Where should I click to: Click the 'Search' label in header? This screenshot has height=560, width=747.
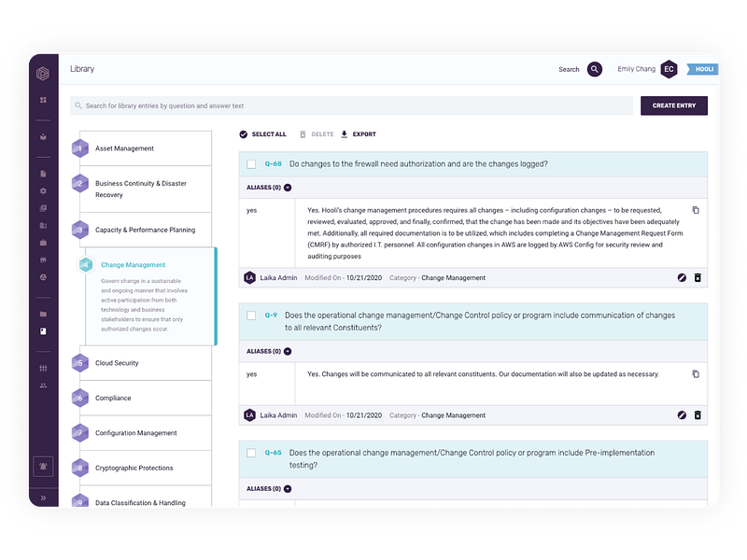[569, 69]
